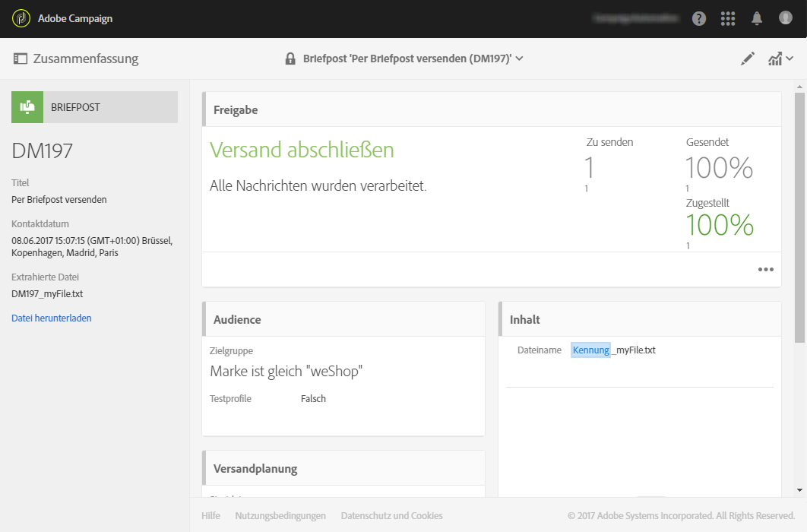
Task: Open the Datenschutz und Cookies link
Action: tap(391, 515)
